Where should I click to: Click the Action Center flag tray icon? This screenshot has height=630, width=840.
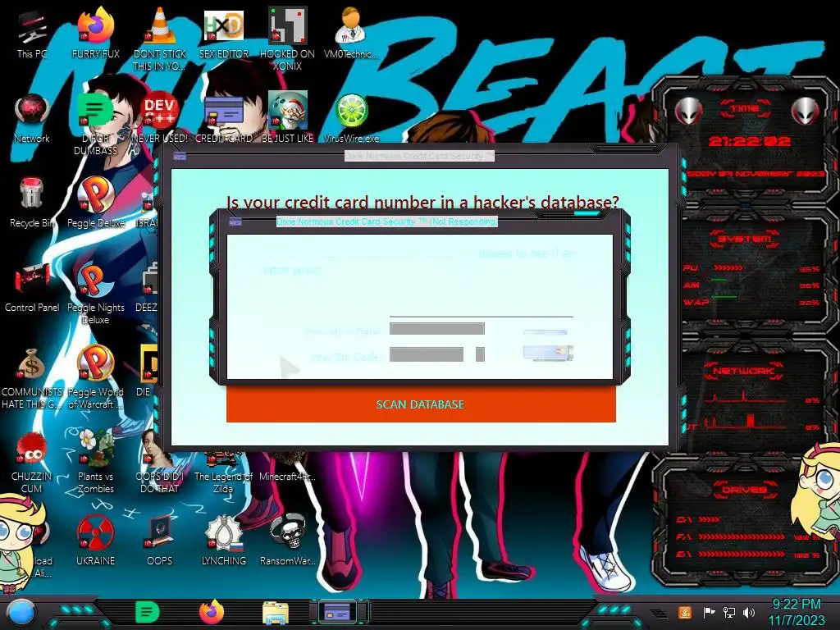click(709, 612)
